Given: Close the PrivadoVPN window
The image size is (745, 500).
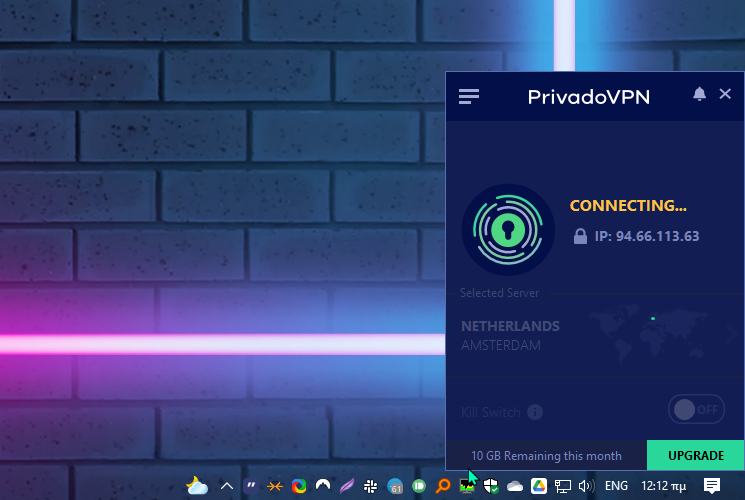Looking at the screenshot, I should pyautogui.click(x=725, y=94).
